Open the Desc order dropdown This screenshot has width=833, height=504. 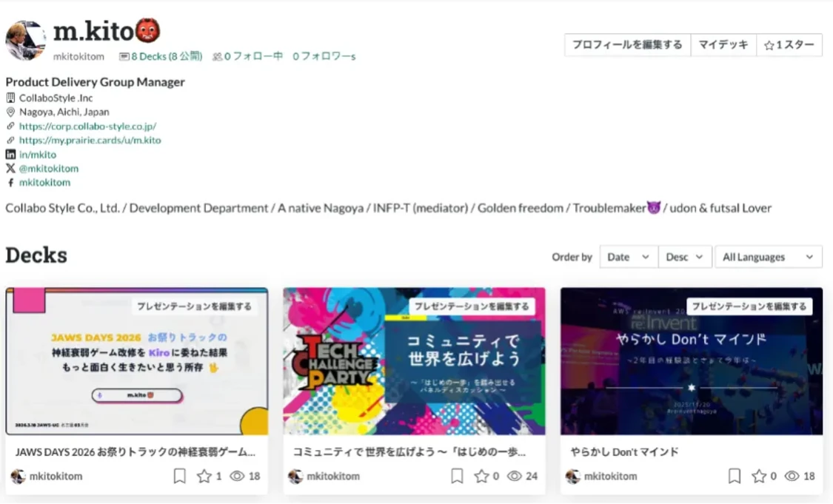coord(684,257)
